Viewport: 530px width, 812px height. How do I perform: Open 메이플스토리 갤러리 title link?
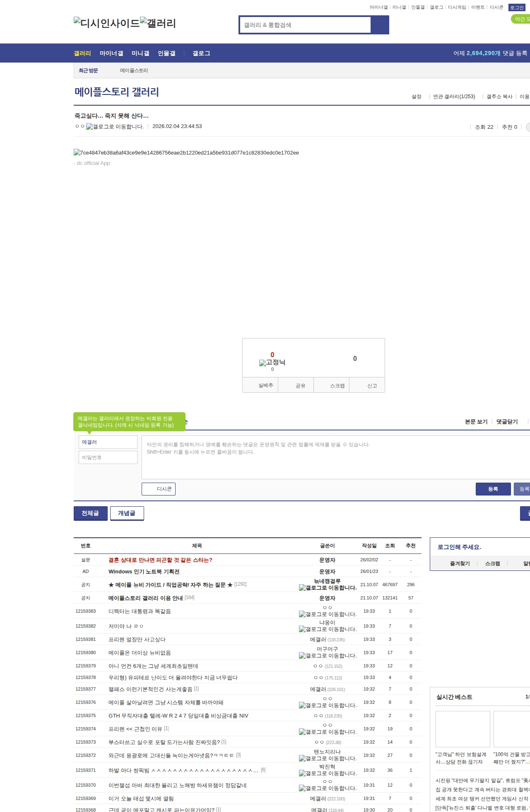pyautogui.click(x=117, y=92)
